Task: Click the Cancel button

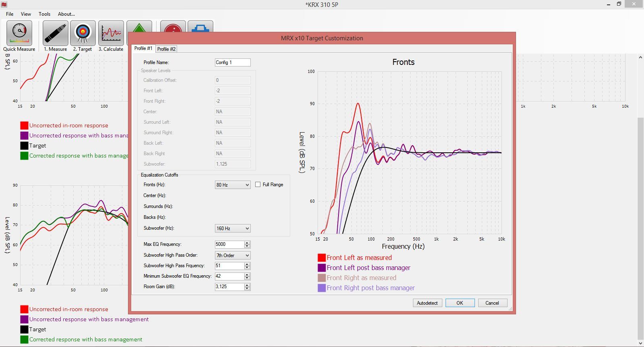Action: pos(493,303)
